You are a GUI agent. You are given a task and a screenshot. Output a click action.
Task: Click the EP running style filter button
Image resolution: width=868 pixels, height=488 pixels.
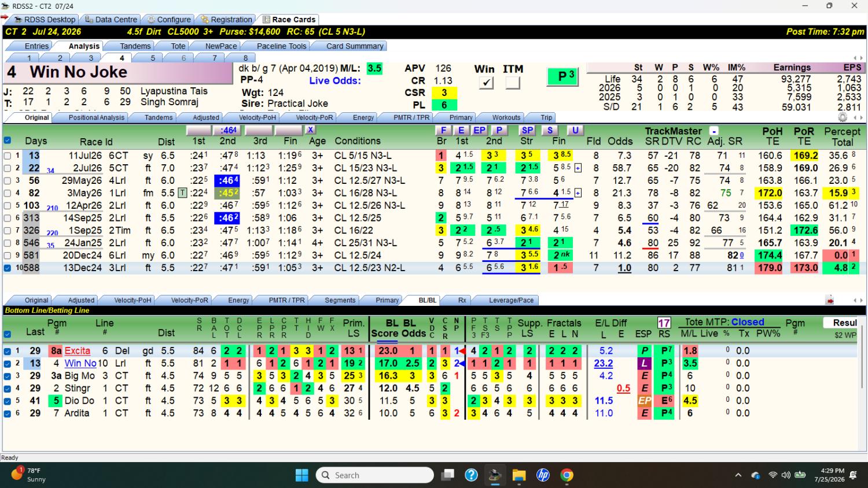(x=480, y=130)
